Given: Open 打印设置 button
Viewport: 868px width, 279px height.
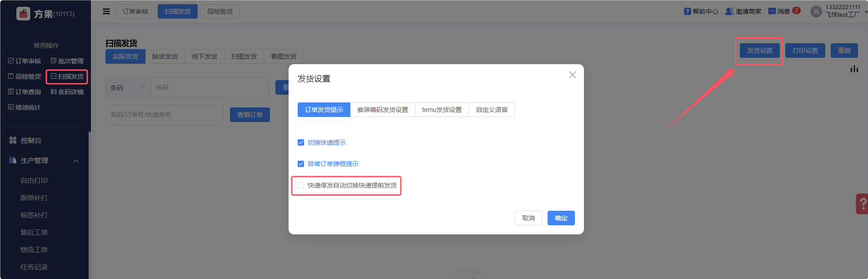Looking at the screenshot, I should (x=805, y=51).
